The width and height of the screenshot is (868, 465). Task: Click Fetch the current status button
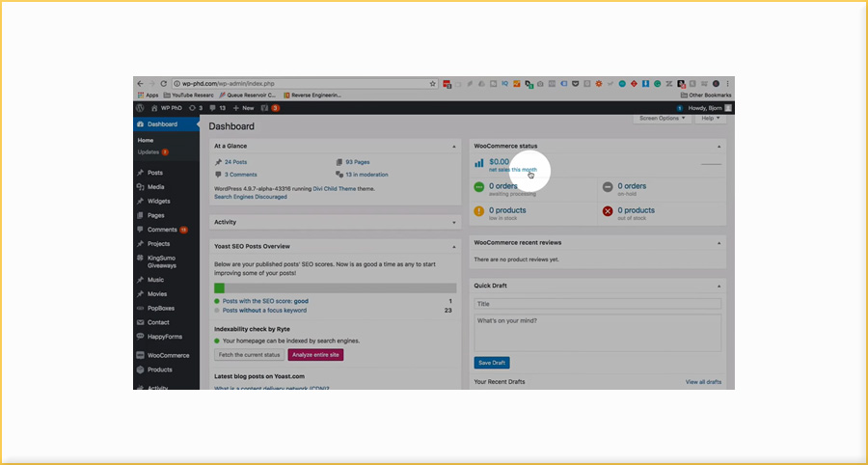249,355
